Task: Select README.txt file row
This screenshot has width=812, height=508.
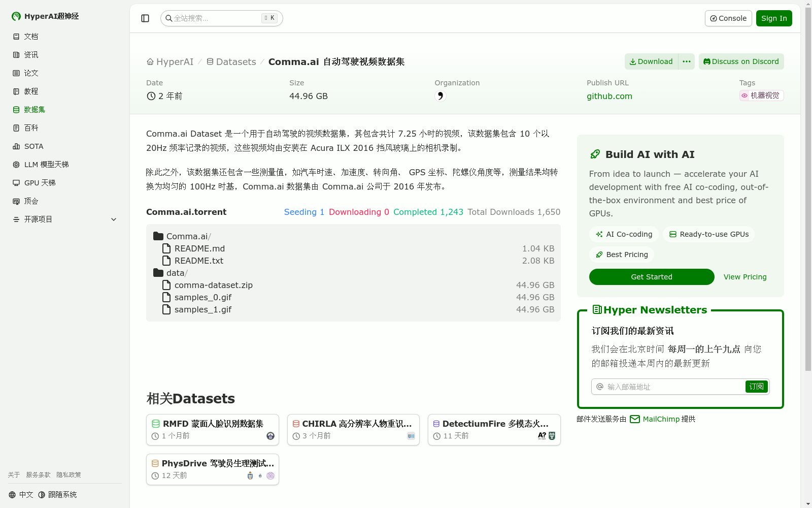Action: point(353,261)
